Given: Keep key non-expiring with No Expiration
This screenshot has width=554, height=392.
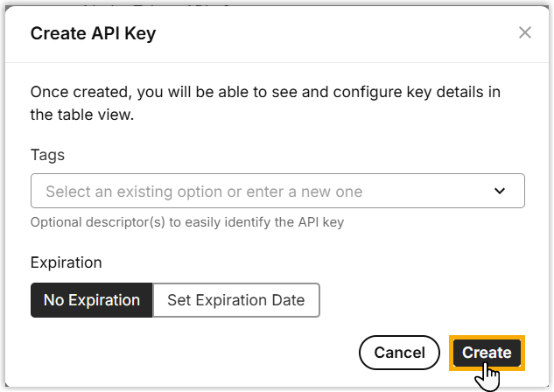Looking at the screenshot, I should pos(92,300).
